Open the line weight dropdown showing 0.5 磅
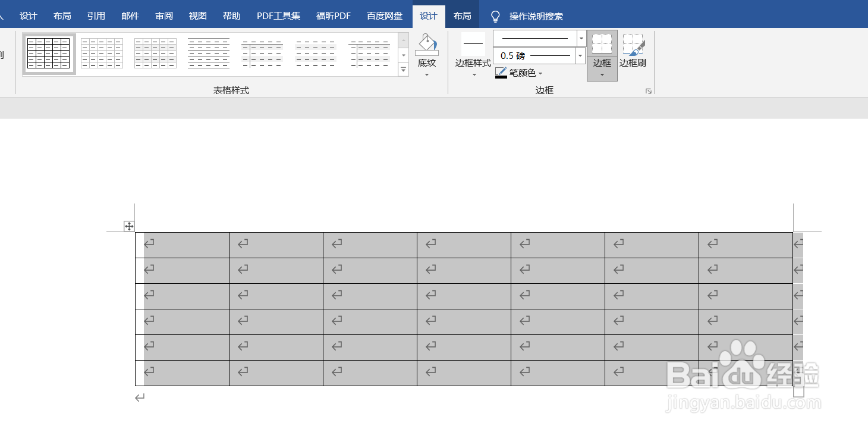Viewport: 868px width, 432px height. (580, 55)
